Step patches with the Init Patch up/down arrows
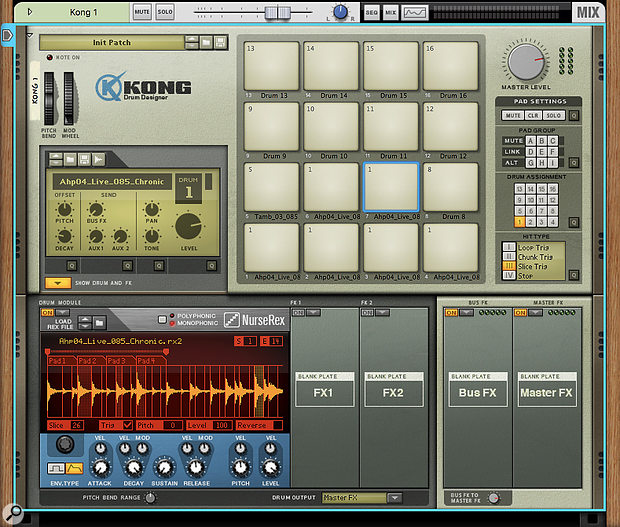 [191, 42]
